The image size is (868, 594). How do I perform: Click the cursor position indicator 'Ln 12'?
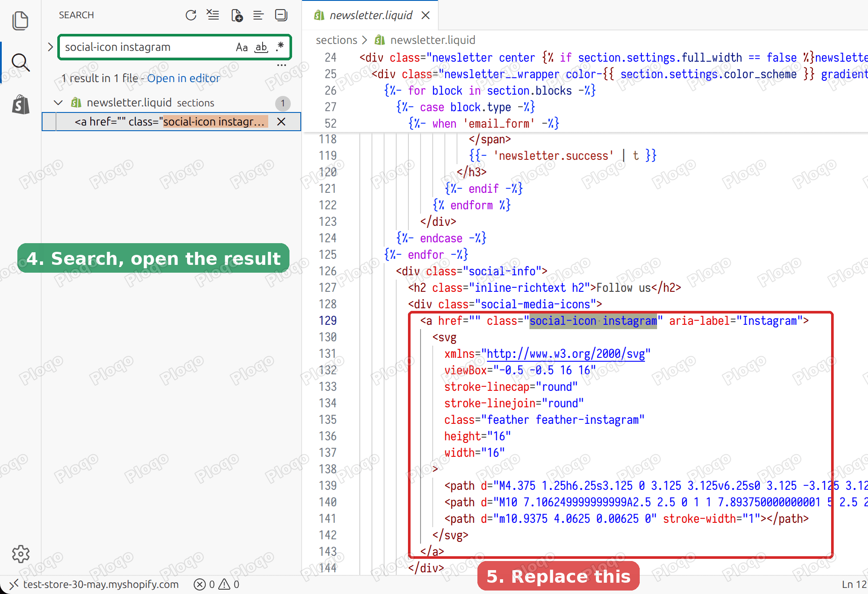pyautogui.click(x=854, y=584)
